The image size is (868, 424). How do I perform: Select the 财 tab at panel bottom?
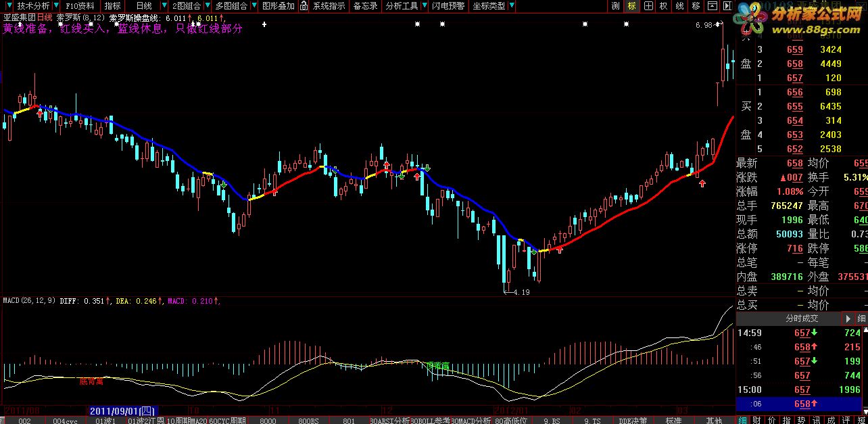(x=756, y=420)
